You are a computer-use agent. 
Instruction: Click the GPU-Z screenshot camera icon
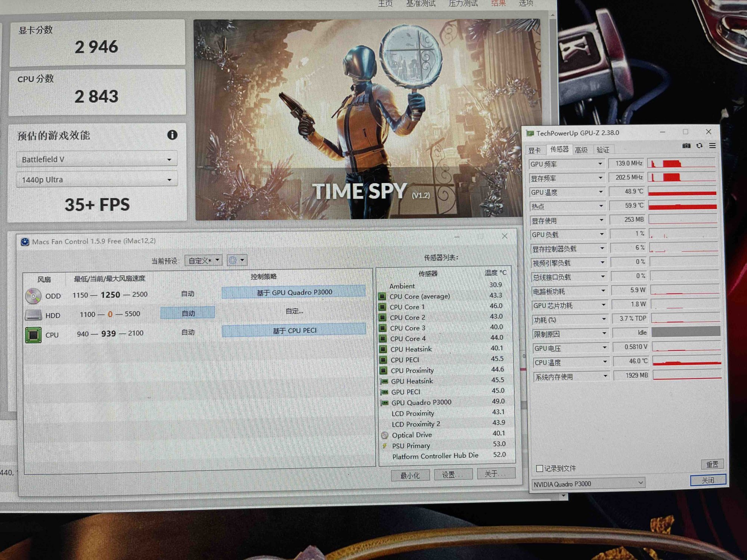point(686,146)
